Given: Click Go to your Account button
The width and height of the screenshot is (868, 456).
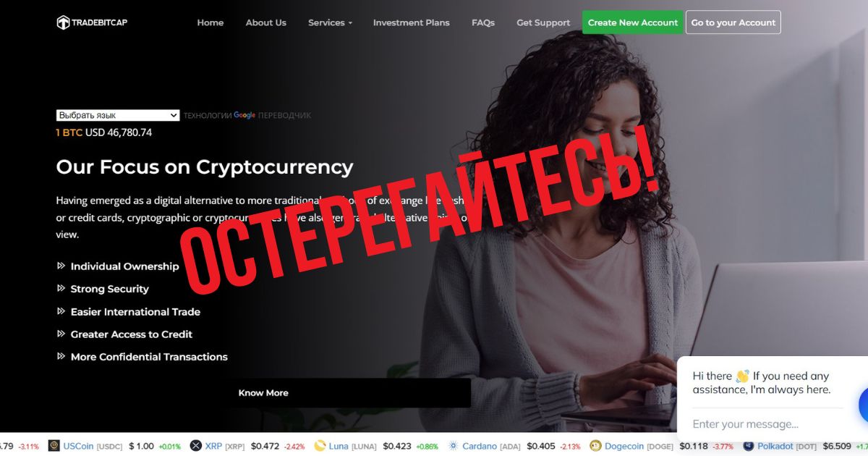Looking at the screenshot, I should (x=733, y=22).
